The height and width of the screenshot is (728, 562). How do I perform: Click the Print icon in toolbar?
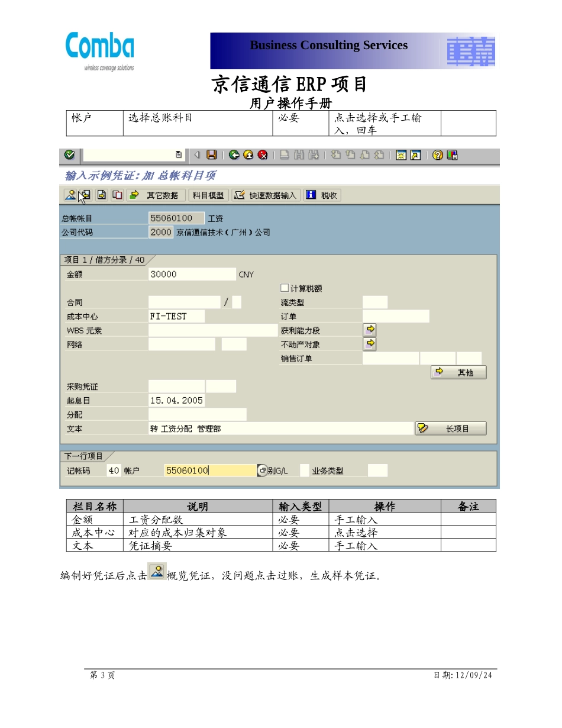pos(285,155)
